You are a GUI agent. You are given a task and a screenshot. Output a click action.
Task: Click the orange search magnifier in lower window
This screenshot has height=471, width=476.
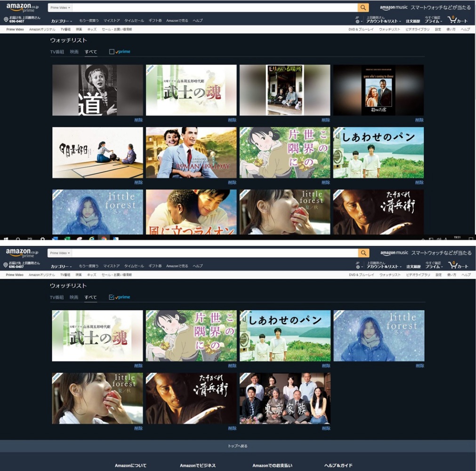[x=363, y=253]
